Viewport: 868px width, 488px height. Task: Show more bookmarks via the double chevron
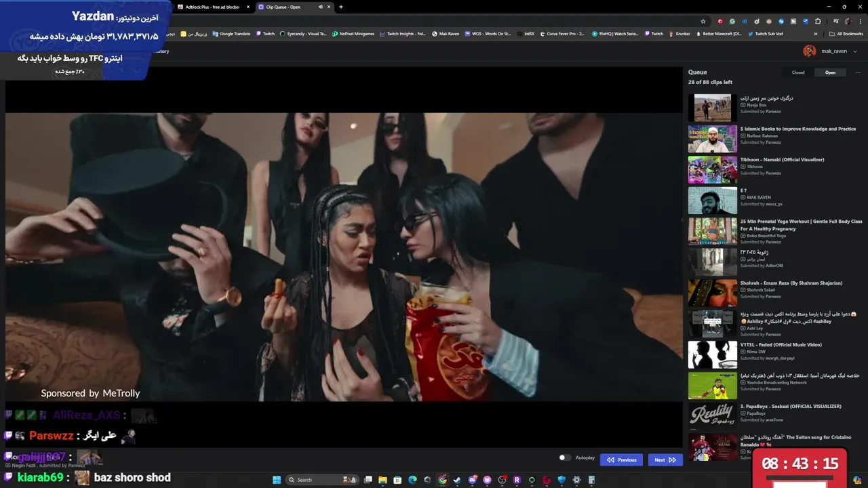coord(816,34)
